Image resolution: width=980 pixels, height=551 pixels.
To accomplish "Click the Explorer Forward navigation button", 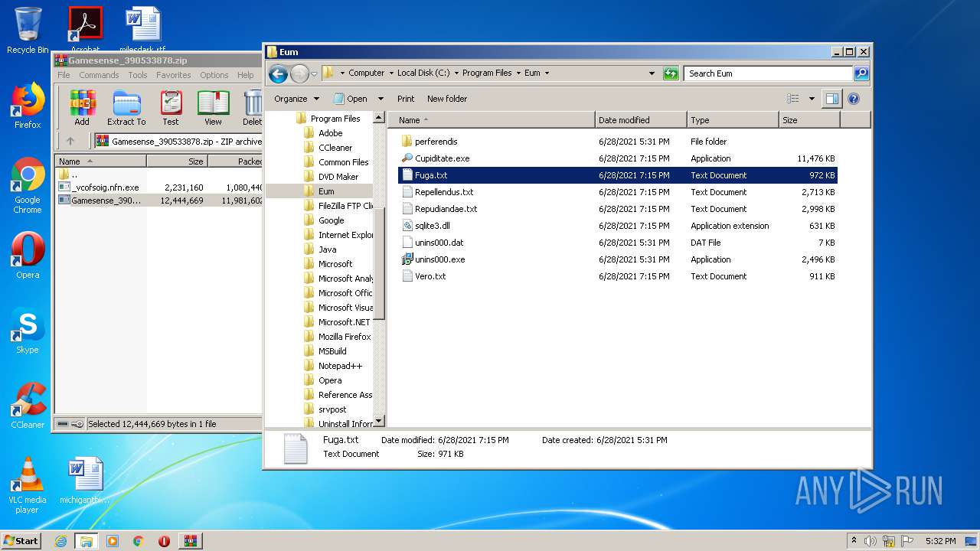I will [x=299, y=73].
